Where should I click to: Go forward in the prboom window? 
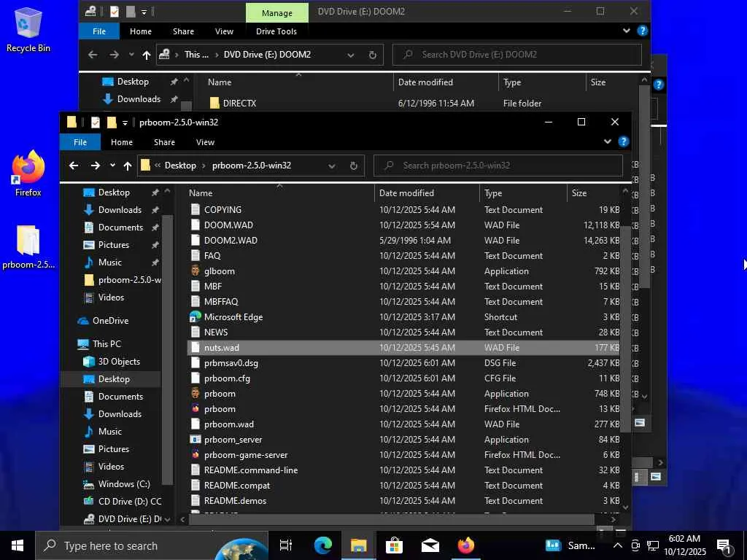click(x=96, y=166)
